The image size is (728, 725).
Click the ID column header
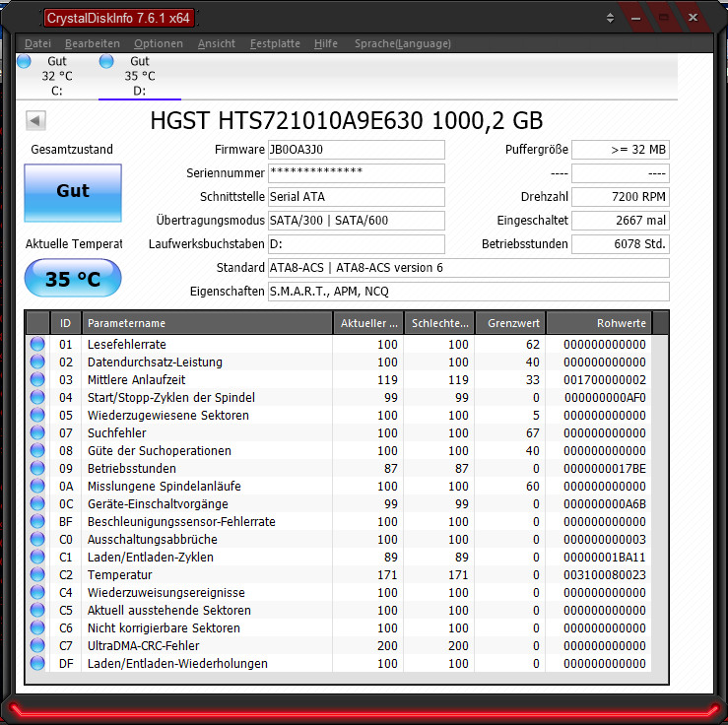[65, 323]
